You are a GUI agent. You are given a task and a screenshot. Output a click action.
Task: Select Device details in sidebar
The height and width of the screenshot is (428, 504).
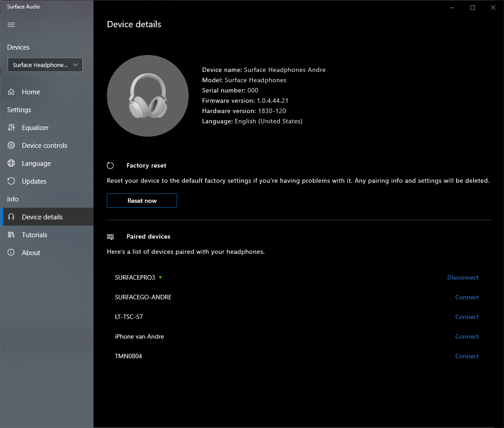(42, 217)
